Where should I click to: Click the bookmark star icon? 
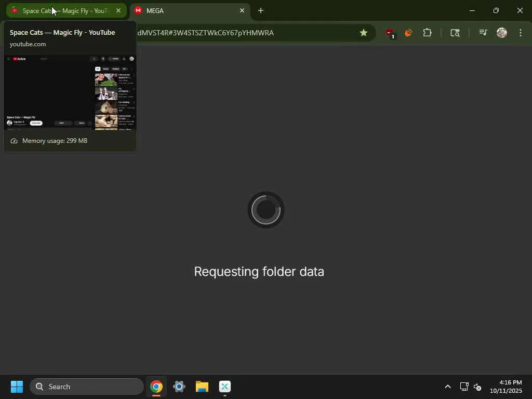[363, 33]
